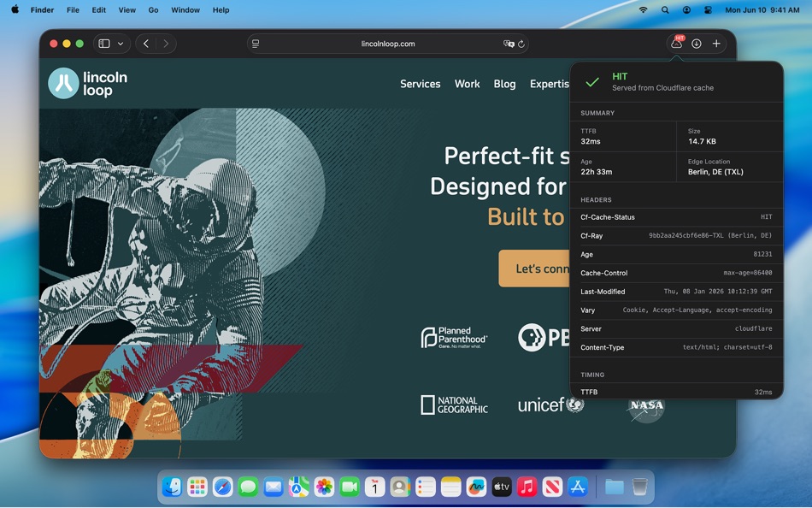
Task: Open the Window menu
Action: click(185, 9)
